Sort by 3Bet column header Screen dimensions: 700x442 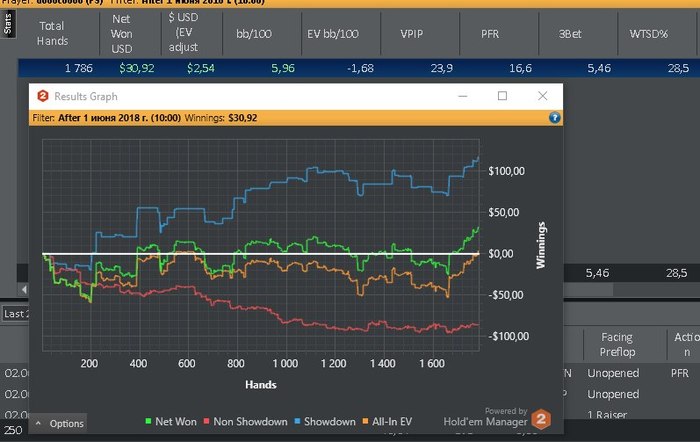point(570,34)
